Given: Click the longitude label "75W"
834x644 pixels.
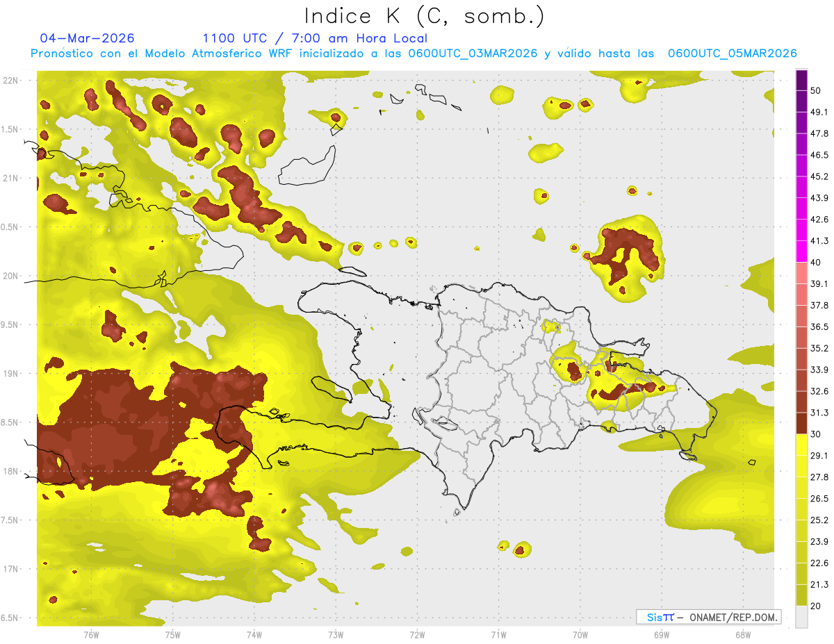Looking at the screenshot, I should [x=173, y=635].
